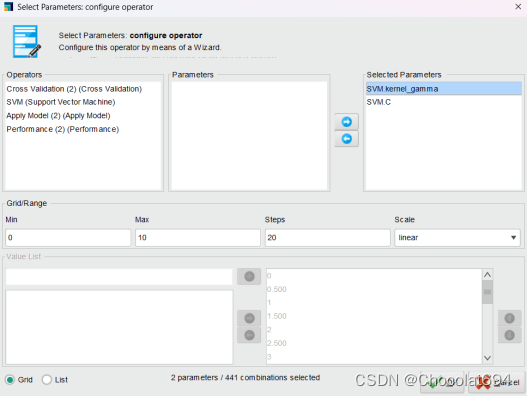527x396 pixels.
Task: Select the Grid radio button
Action: [x=10, y=380]
